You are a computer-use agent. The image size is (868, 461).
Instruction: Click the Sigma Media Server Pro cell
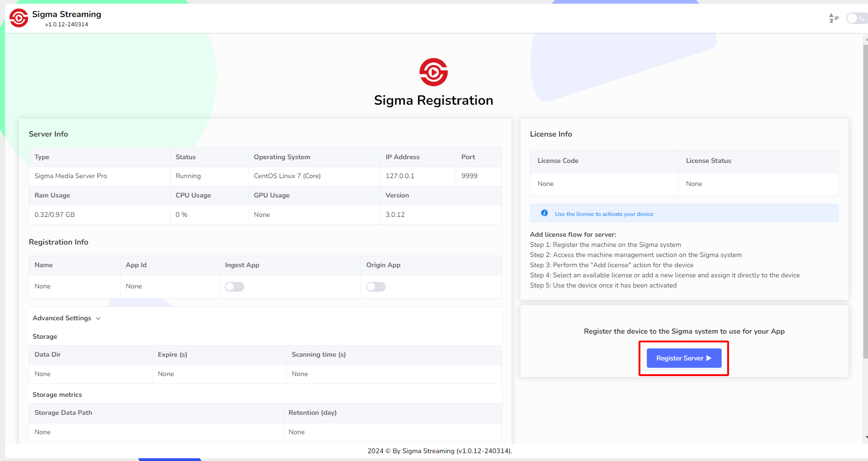71,176
